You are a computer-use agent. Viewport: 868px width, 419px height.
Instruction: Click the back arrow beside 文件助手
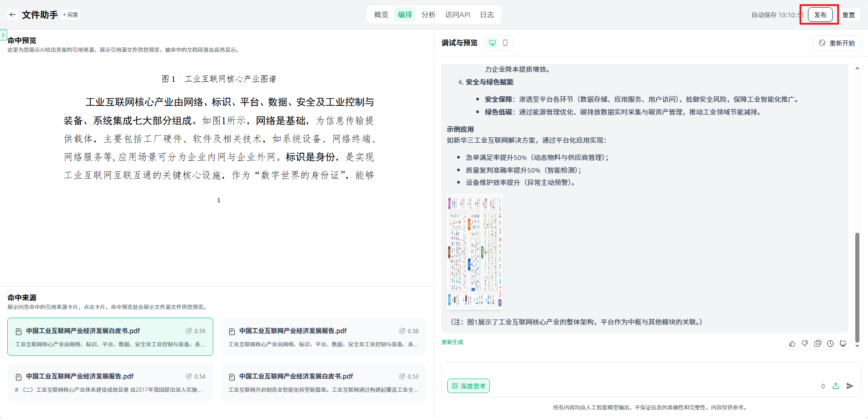[x=13, y=15]
